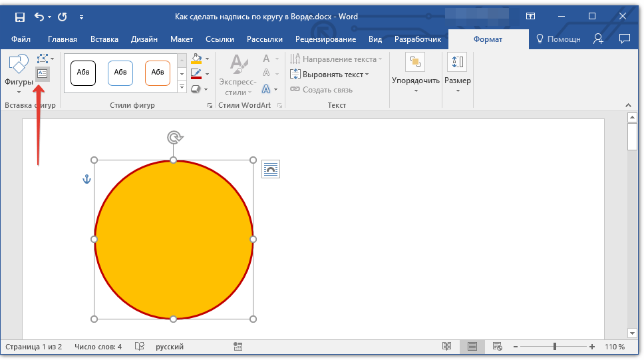Click the Shape Fill paint bucket
The height and width of the screenshot is (360, 644).
196,59
